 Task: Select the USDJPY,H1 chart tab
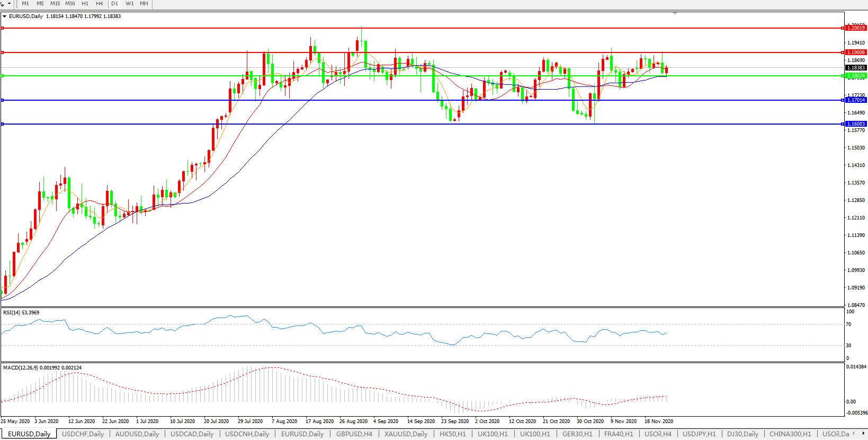point(699,434)
